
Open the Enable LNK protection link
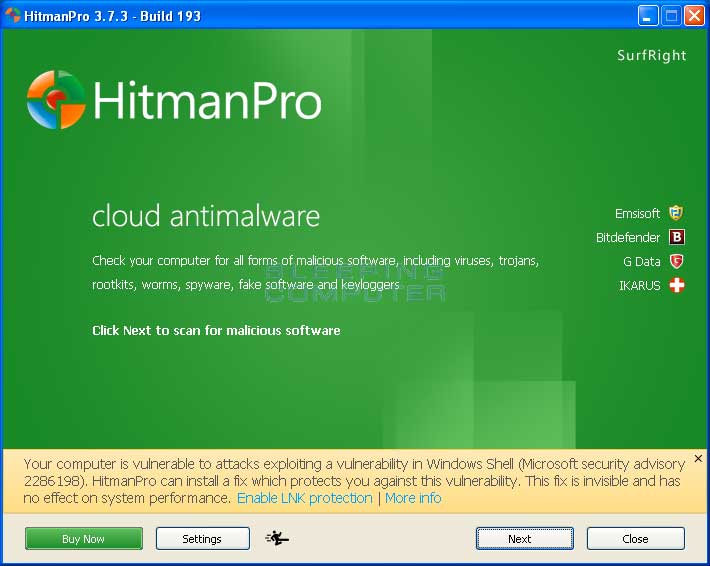pyautogui.click(x=304, y=498)
